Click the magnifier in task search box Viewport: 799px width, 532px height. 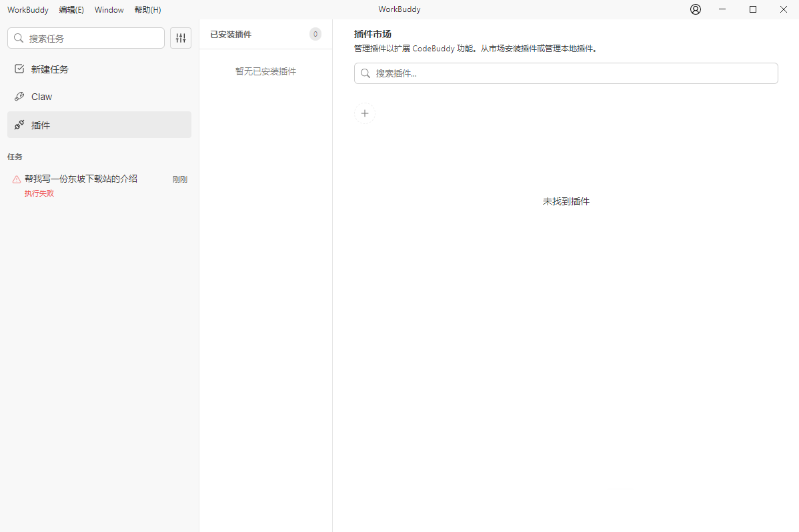tap(19, 38)
